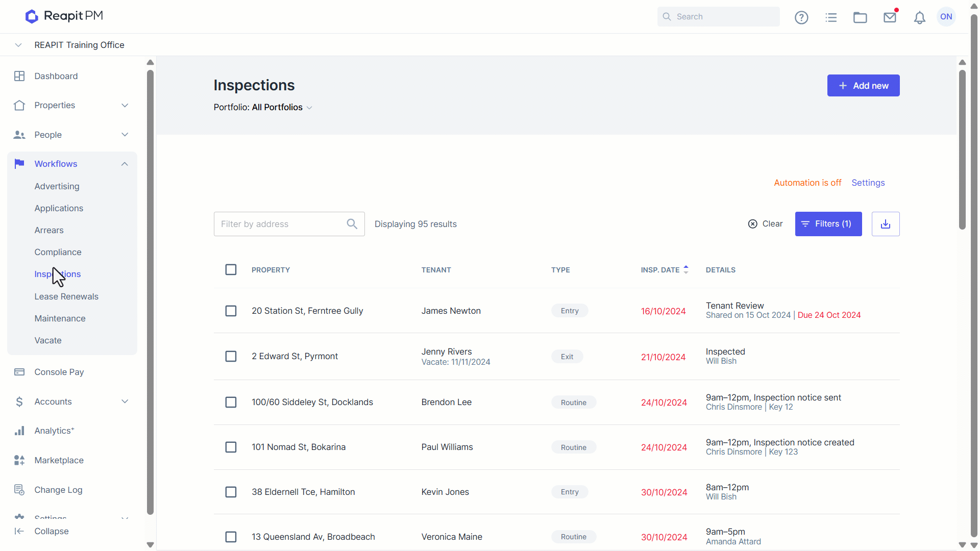Screen dimensions: 980x551
Task: Click the Add new button
Action: [x=863, y=86]
